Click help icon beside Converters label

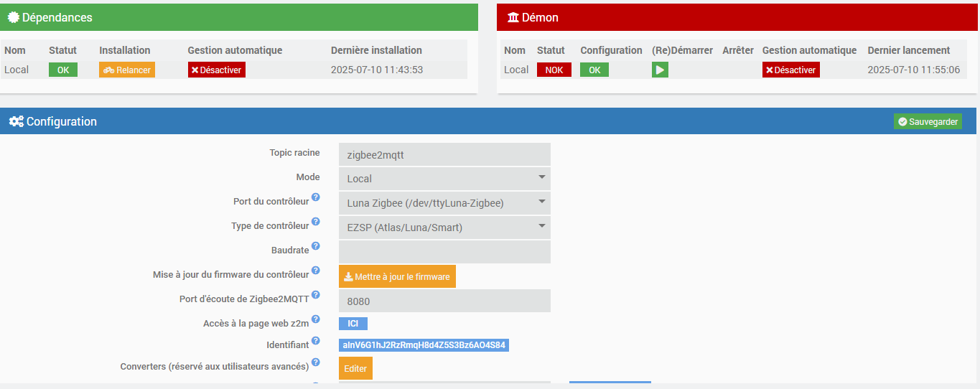point(316,362)
